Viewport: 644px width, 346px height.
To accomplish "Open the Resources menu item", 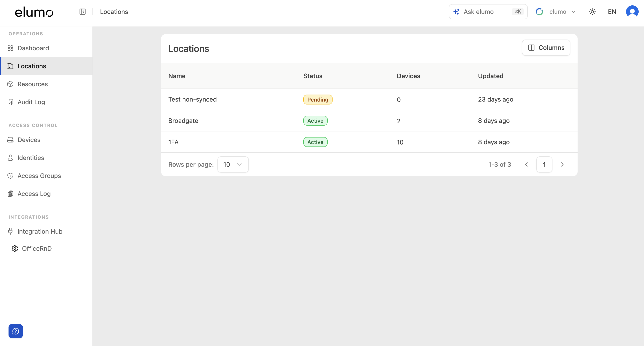I will click(46, 84).
